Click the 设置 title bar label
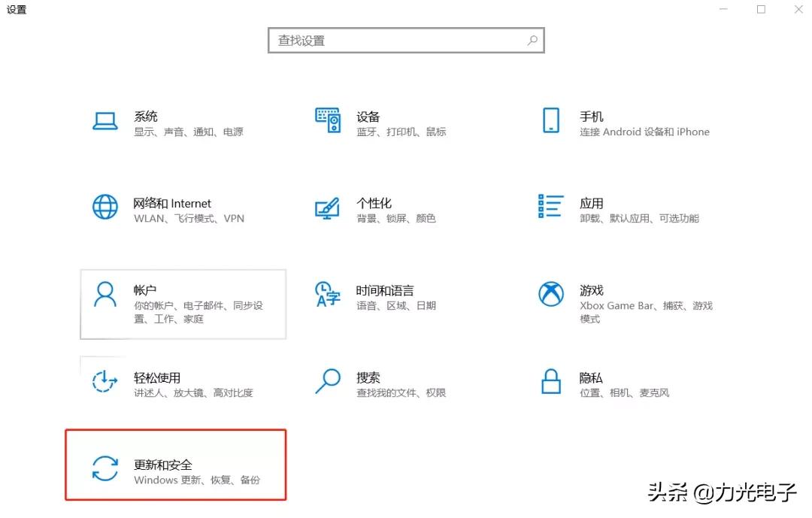The width and height of the screenshot is (812, 518). tap(16, 10)
